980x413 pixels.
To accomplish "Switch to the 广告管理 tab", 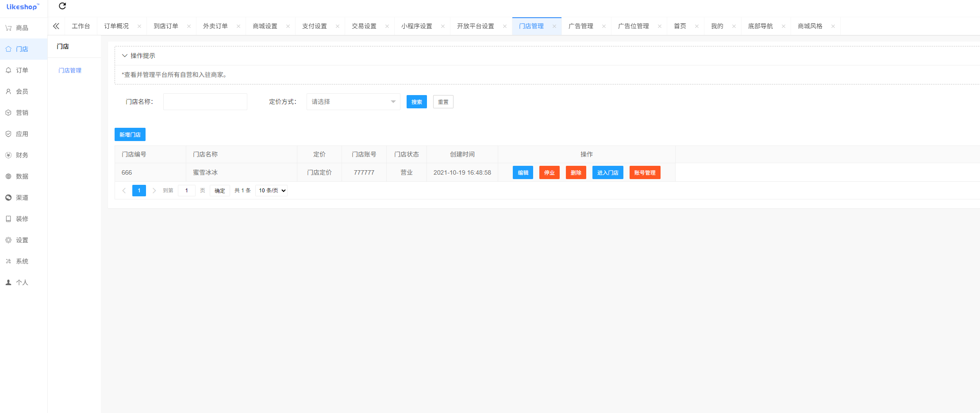I will 581,26.
